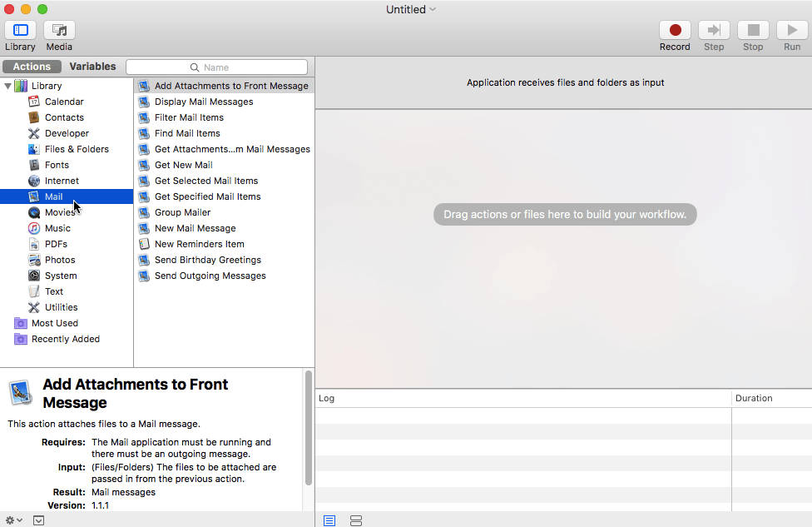
Task: Select the Files & Folders category
Action: coord(77,149)
